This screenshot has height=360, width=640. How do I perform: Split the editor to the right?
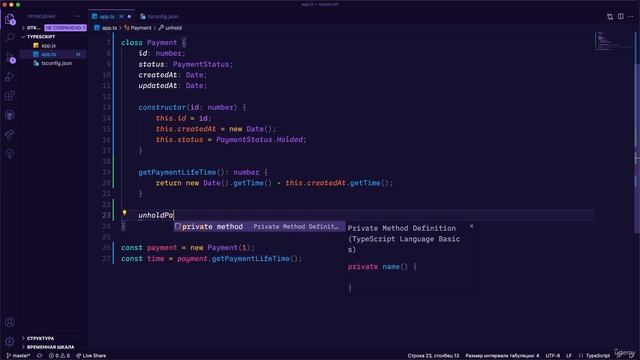click(620, 17)
